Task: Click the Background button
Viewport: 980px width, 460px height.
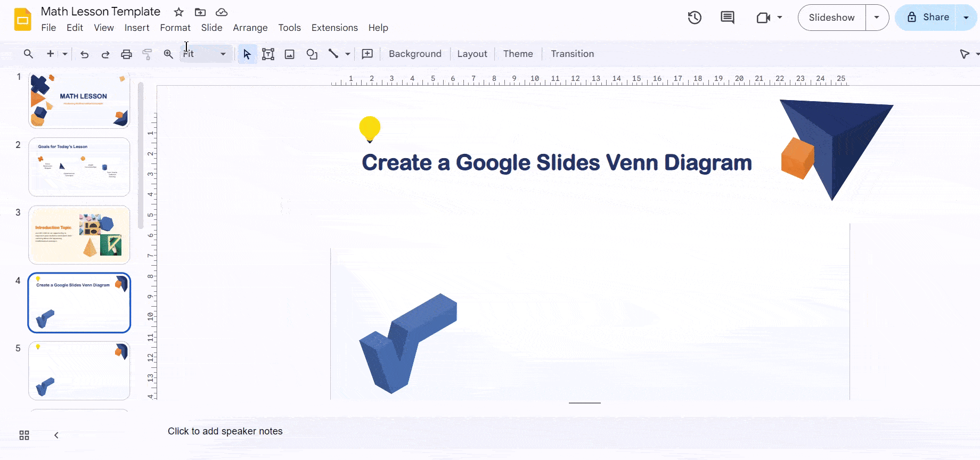Action: 415,54
